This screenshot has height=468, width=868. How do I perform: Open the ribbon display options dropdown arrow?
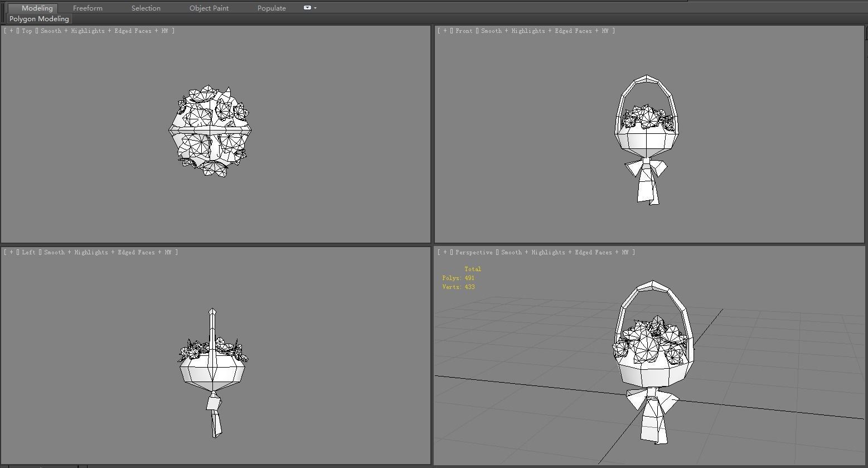[316, 8]
